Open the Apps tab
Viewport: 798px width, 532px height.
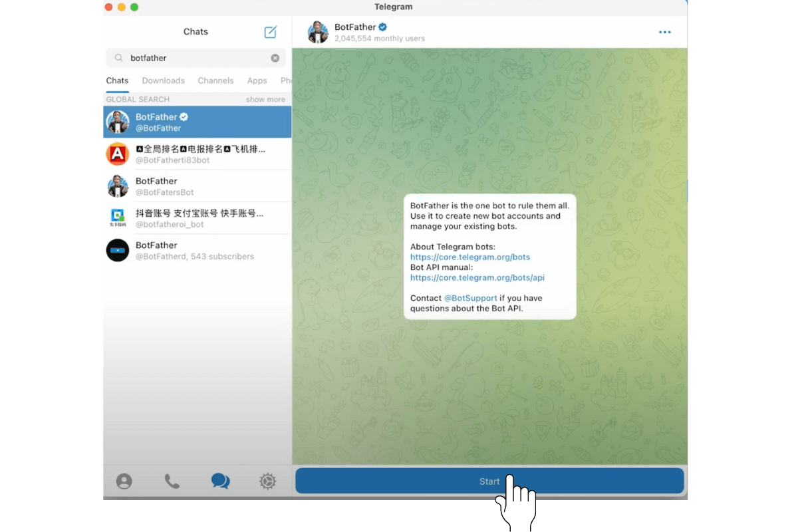click(257, 80)
